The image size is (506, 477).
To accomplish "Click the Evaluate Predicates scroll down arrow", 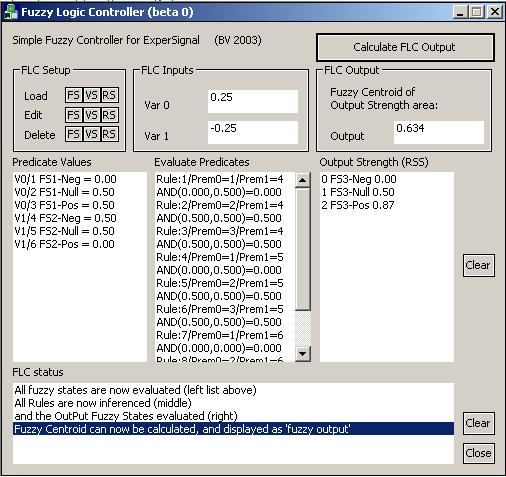I will pos(303,354).
